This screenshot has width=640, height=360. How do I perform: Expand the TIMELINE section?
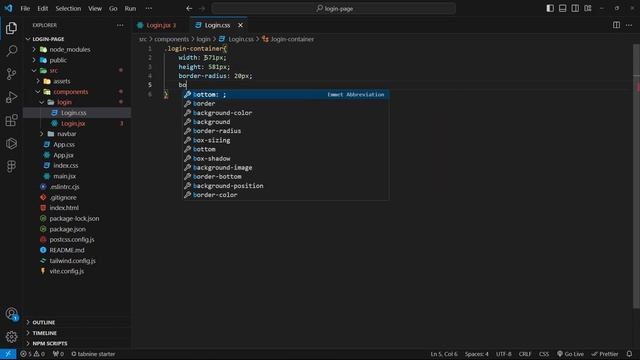78,333
